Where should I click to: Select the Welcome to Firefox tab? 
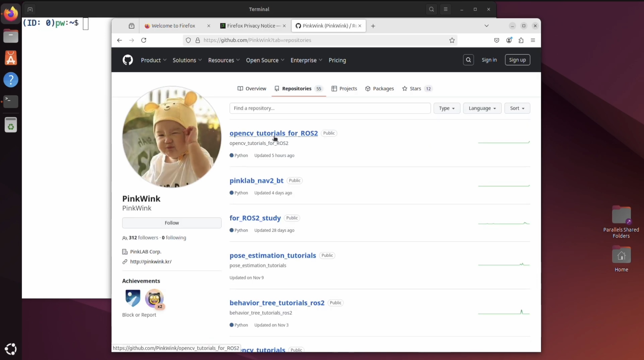pos(173,26)
